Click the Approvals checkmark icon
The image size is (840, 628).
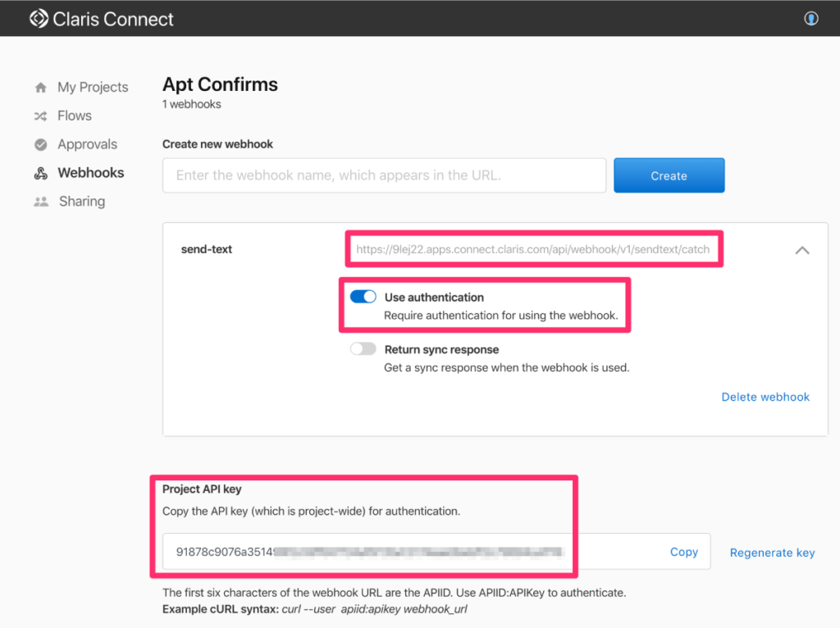click(x=41, y=144)
